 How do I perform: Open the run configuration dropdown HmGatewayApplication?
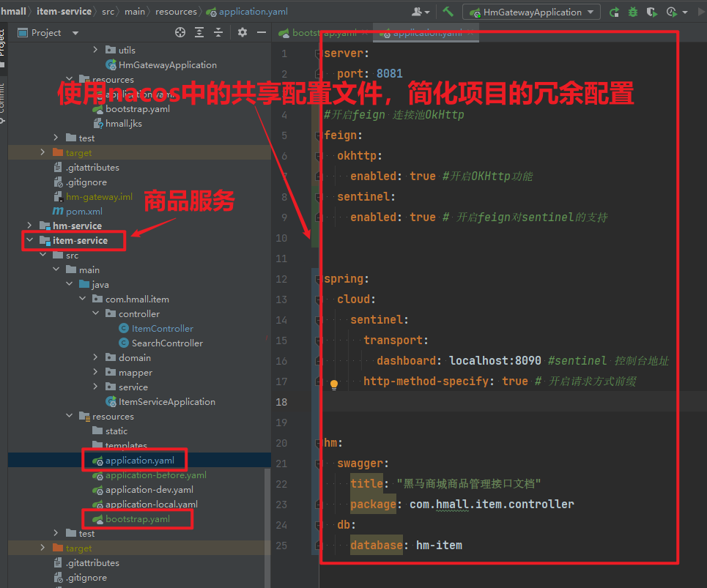(534, 12)
